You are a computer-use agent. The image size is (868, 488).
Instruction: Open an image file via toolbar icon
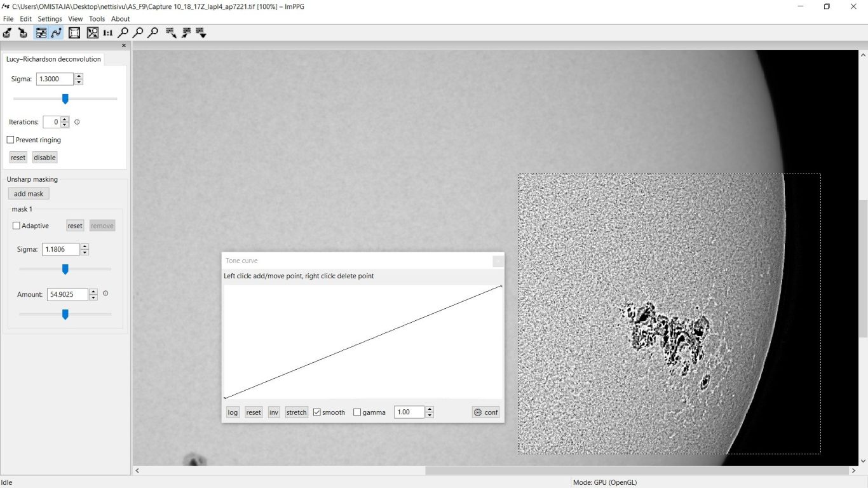[x=8, y=32]
